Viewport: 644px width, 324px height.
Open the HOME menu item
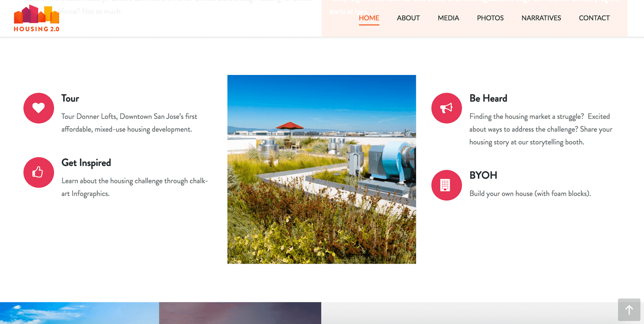click(x=369, y=18)
